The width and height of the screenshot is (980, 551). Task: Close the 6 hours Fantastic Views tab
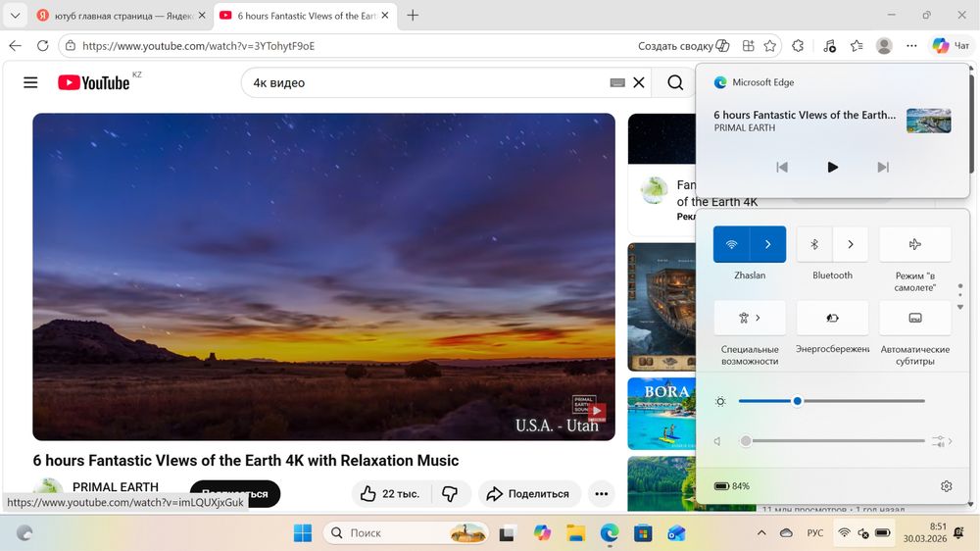(x=385, y=16)
